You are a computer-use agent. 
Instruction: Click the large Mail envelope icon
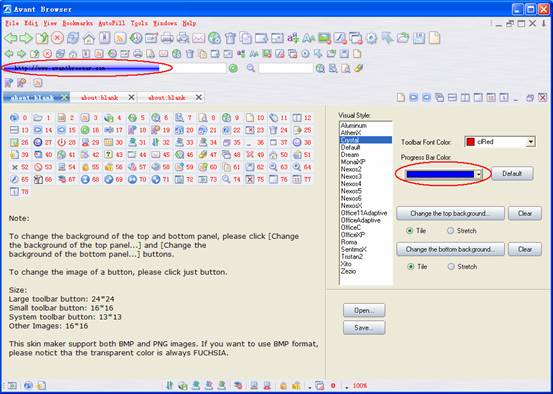tap(198, 38)
